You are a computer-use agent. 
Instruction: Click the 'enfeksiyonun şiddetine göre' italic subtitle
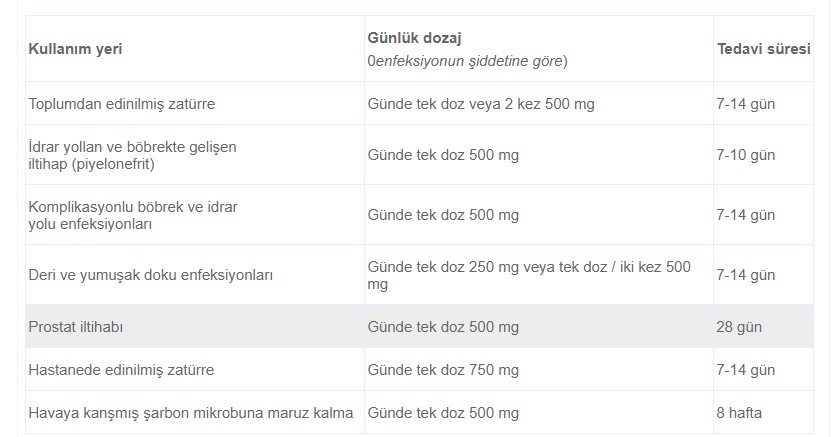[468, 61]
